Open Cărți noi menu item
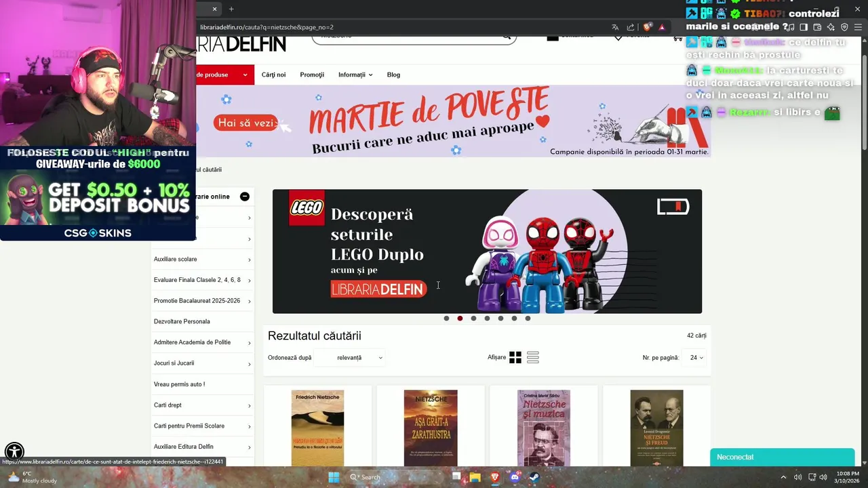The height and width of the screenshot is (488, 868). [x=273, y=75]
